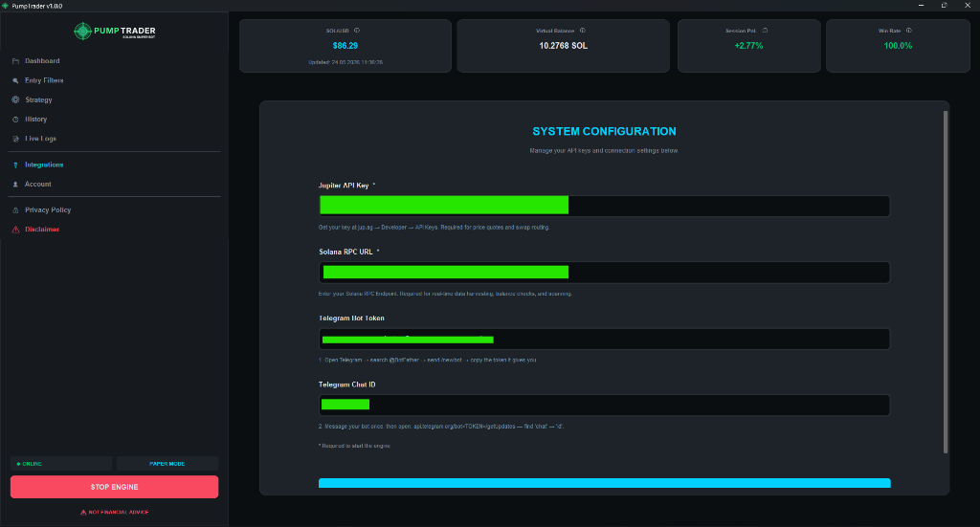Click the info icon beside Win Rate
The width and height of the screenshot is (980, 527).
(909, 30)
